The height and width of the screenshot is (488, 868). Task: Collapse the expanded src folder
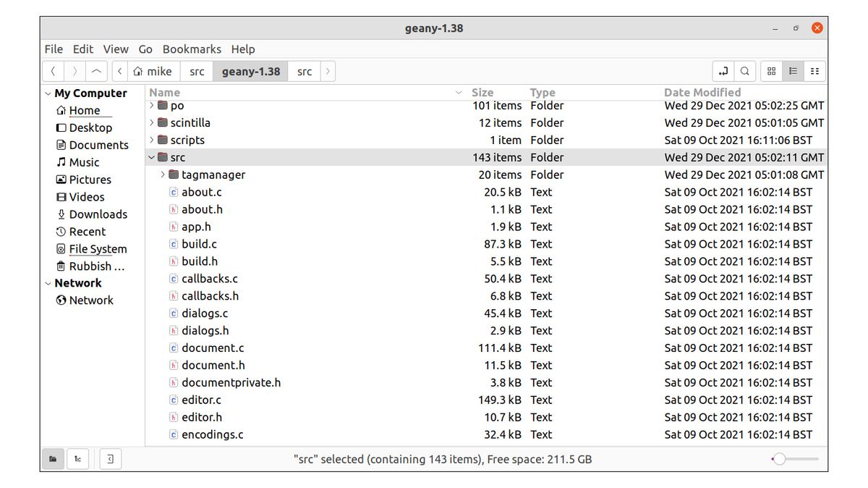click(x=150, y=157)
